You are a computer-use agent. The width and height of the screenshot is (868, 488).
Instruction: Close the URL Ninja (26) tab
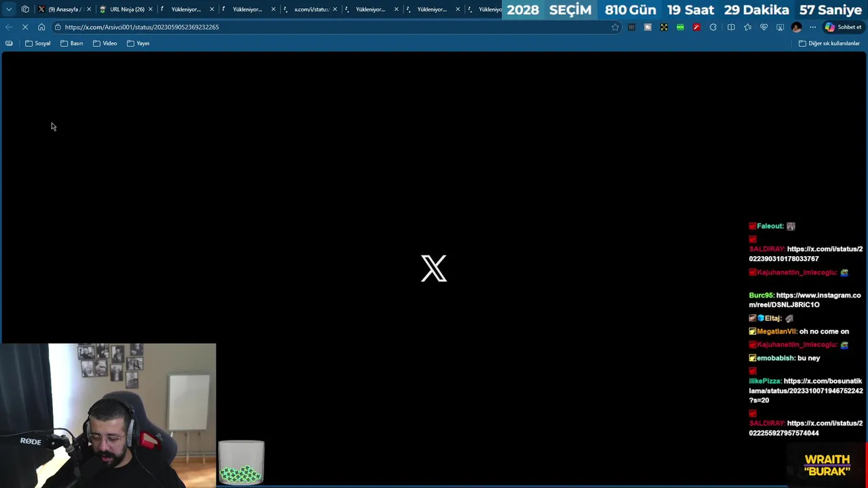click(x=151, y=9)
